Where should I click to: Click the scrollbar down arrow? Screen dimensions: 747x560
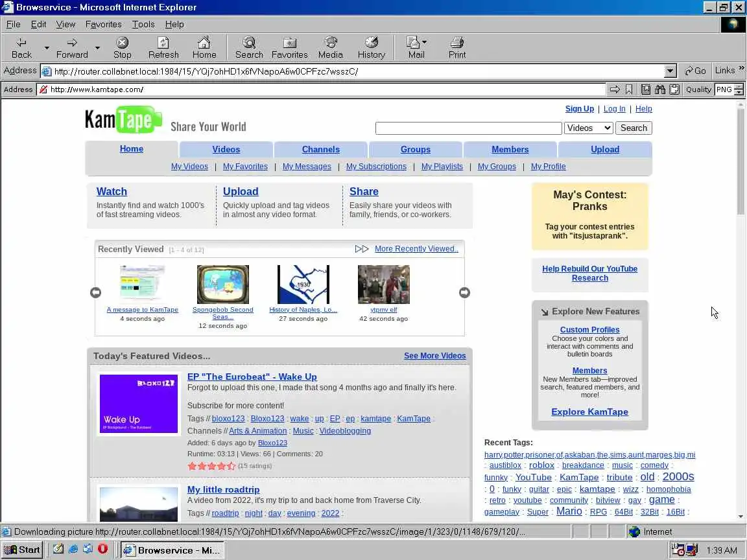pos(741,516)
